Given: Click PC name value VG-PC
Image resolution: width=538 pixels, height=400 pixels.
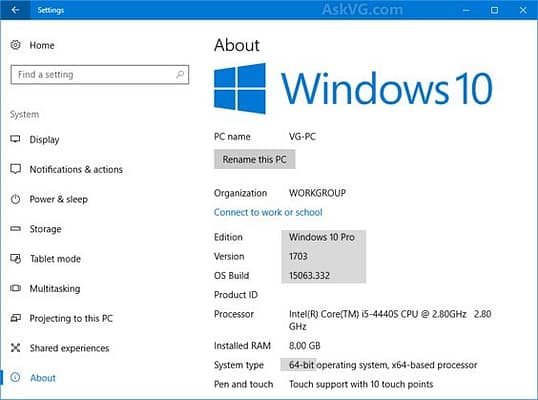Looking at the screenshot, I should (x=302, y=137).
